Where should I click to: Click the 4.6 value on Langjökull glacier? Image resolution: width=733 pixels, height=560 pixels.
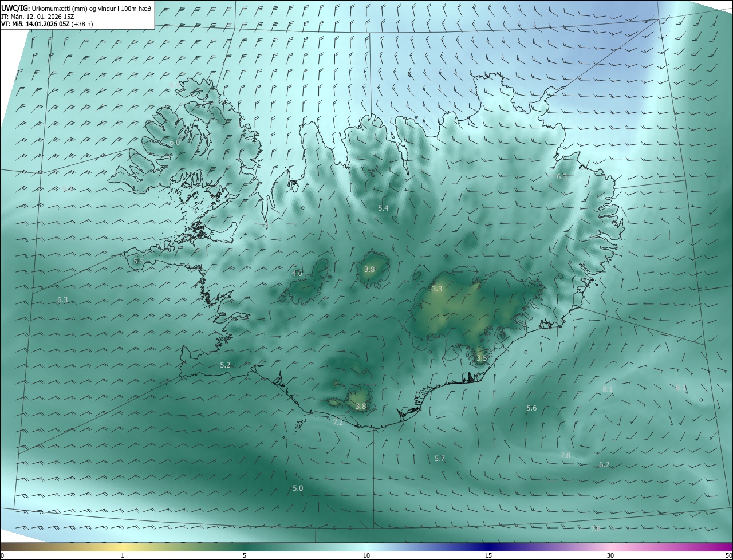point(297,273)
